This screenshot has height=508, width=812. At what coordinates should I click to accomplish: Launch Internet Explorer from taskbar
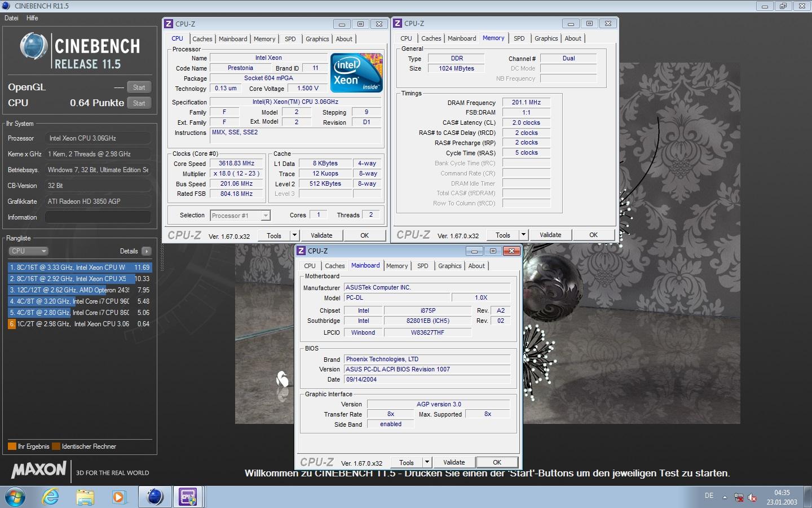pos(51,497)
